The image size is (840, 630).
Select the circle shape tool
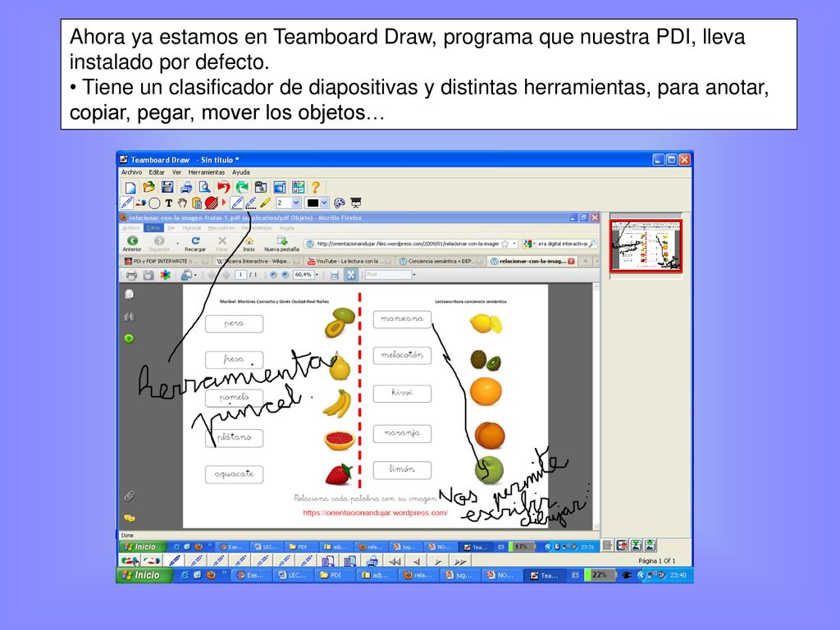(x=154, y=203)
